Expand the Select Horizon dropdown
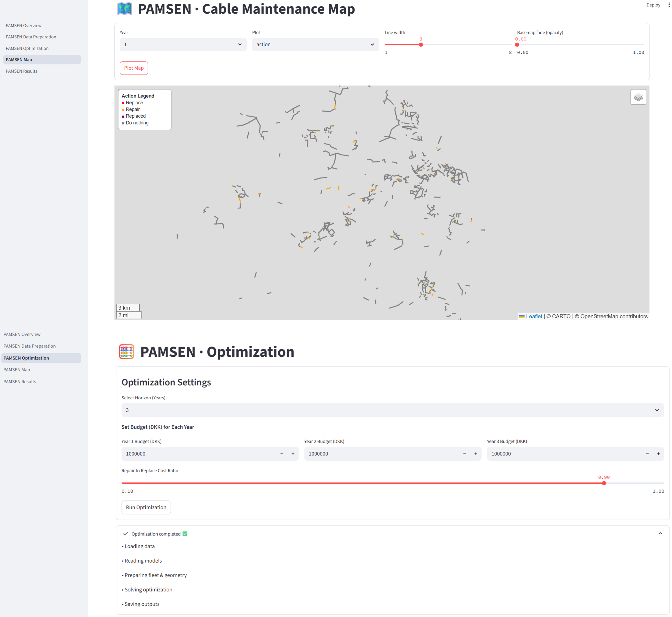672x617 pixels. pos(392,410)
